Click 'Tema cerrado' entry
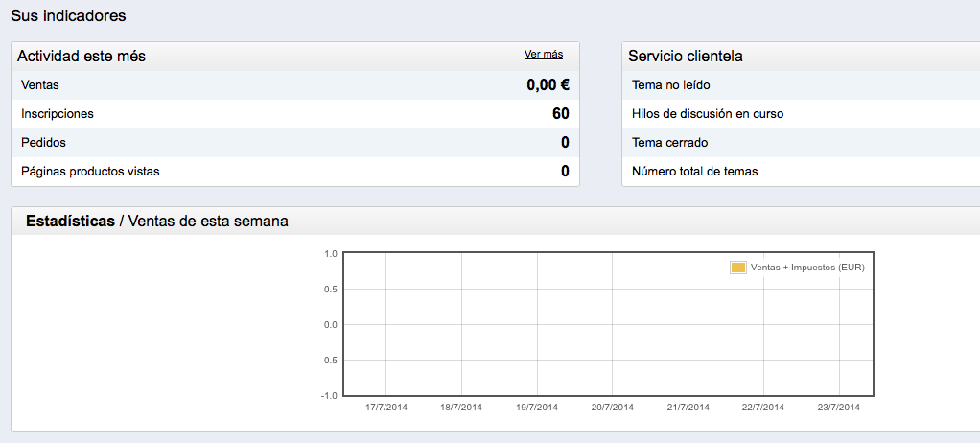This screenshot has height=443, width=980. coord(669,143)
